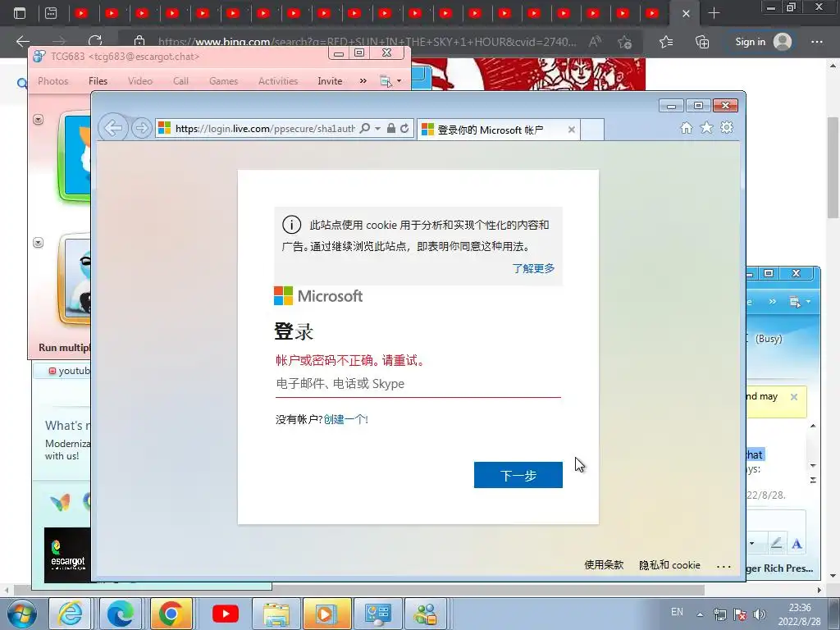The height and width of the screenshot is (630, 840).
Task: Open Activities in the TCG683 chat window
Action: 278,81
